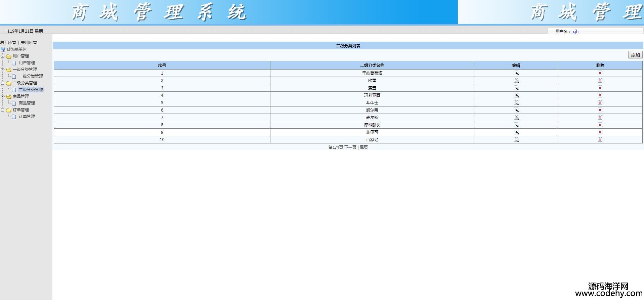Screen dimensions: 644x300
Task: Click the 玛利亚西 name cell
Action: pos(372,95)
